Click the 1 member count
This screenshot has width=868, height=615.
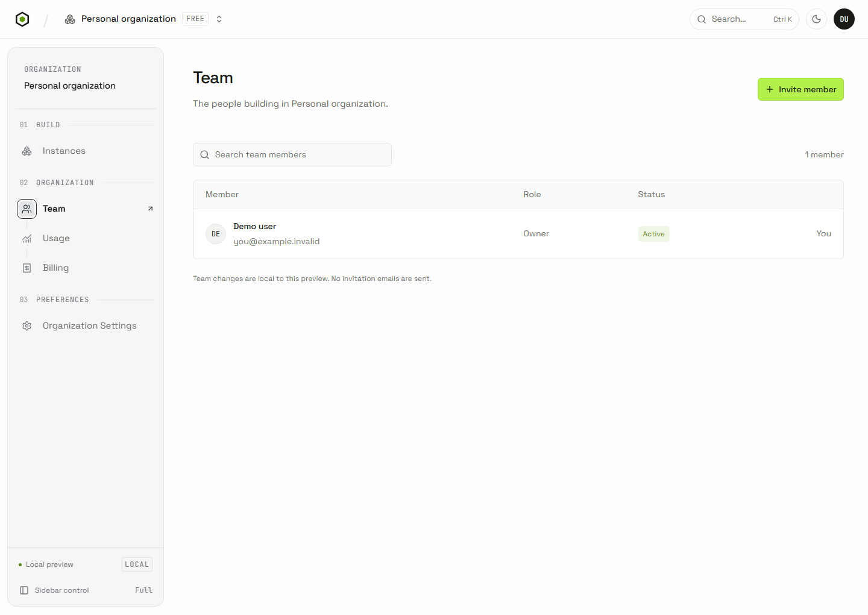pyautogui.click(x=824, y=155)
